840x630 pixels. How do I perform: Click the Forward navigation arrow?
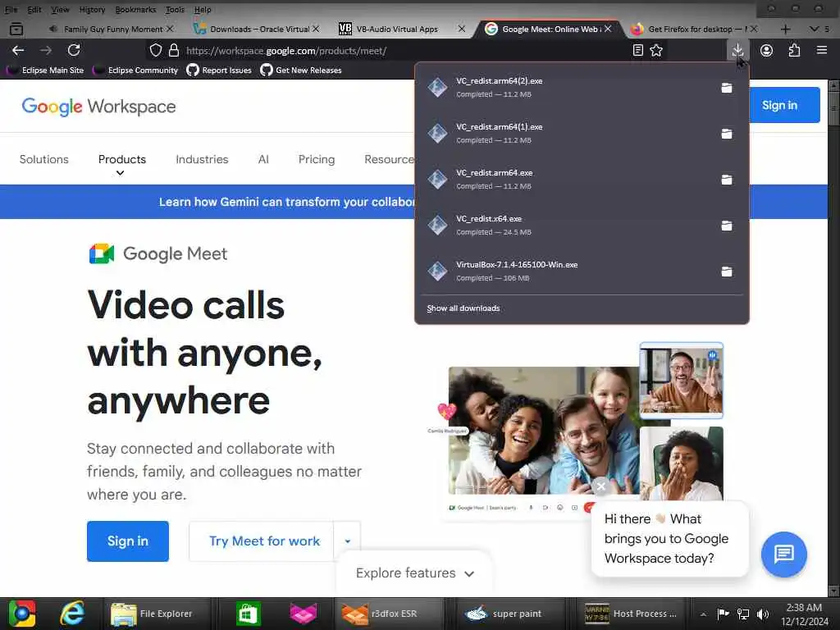click(x=46, y=50)
